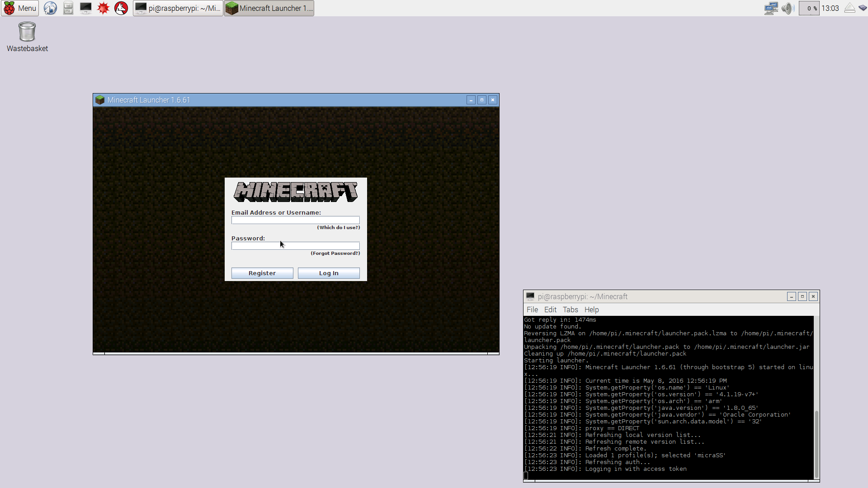The height and width of the screenshot is (488, 868).
Task: Maximize the pi@raspberrypi terminal window
Action: tap(802, 296)
